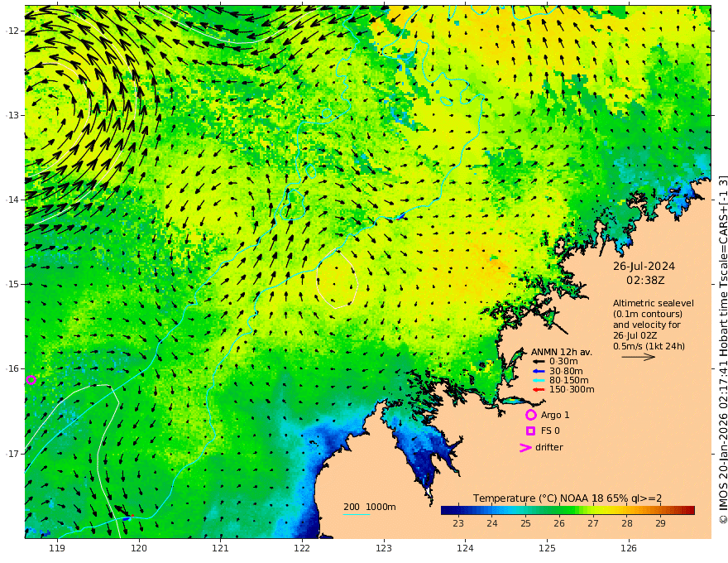Click the '30-80m' depth range label
Image resolution: width=728 pixels, height=563 pixels.
(566, 371)
